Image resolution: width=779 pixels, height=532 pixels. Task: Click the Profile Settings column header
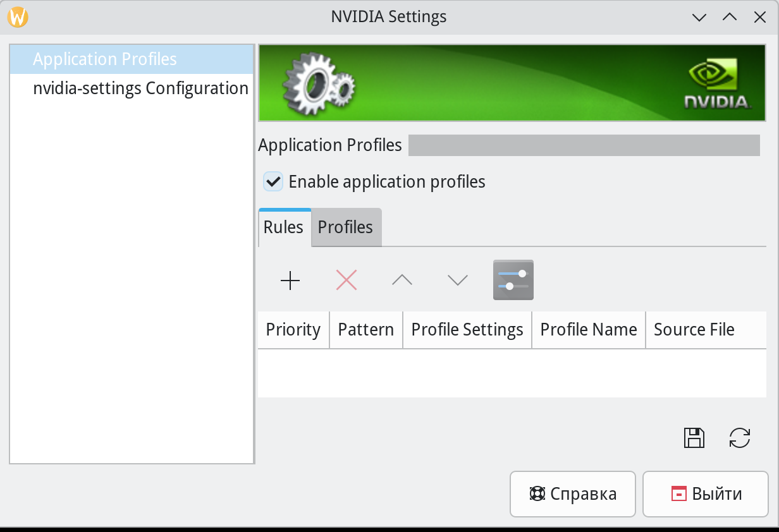coord(467,330)
